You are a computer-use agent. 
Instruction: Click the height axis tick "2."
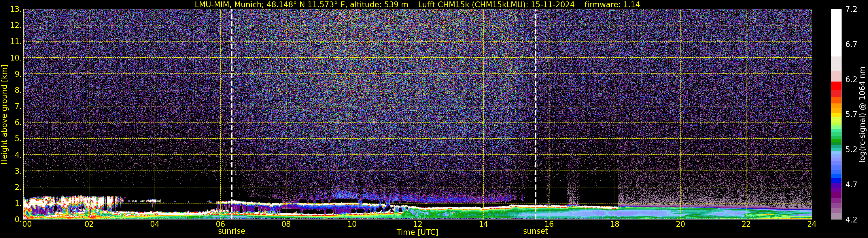click(x=18, y=187)
